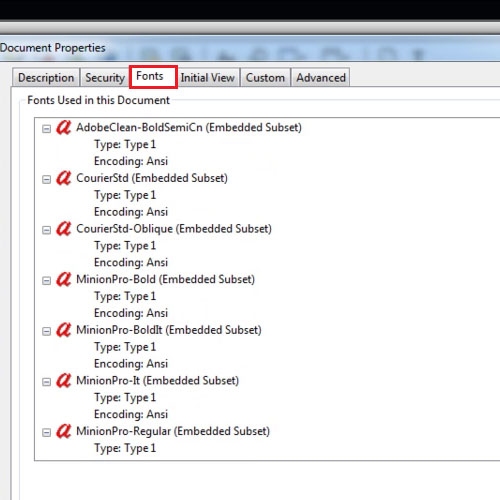Click the CourierStd-Oblique font icon
500x500 pixels.
tap(63, 229)
